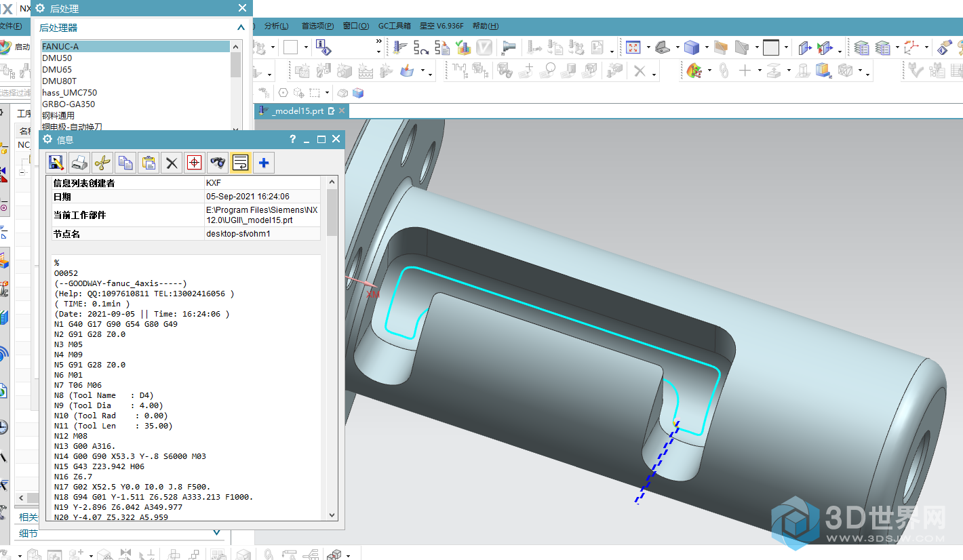Viewport: 963px width, 560px height.
Task: Toggle word wrap in the Information window
Action: pos(241,163)
